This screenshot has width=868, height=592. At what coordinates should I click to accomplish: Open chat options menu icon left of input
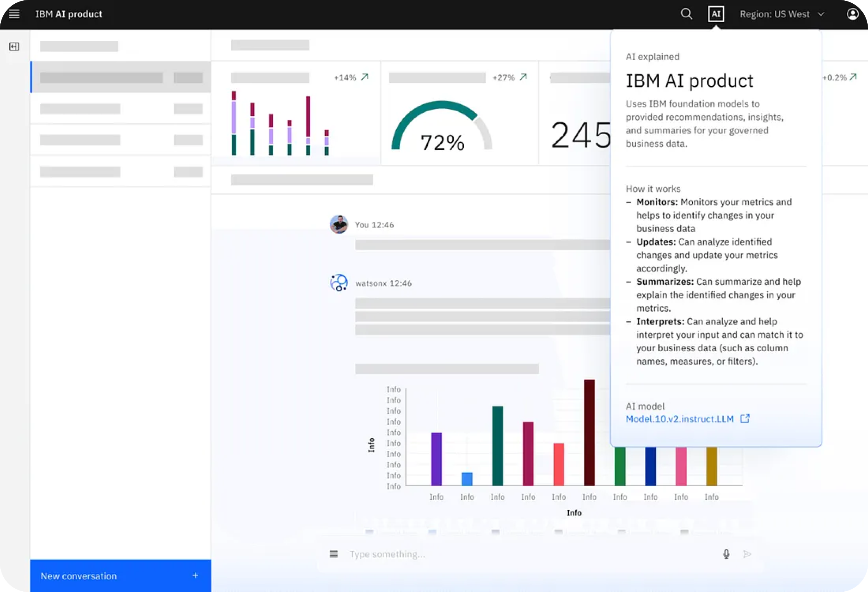tap(333, 554)
